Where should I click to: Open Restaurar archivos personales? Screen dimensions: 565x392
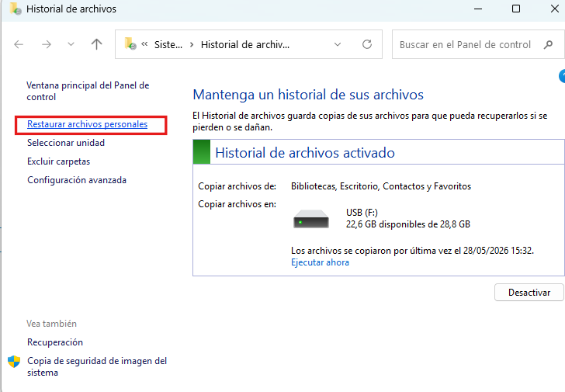coord(88,124)
